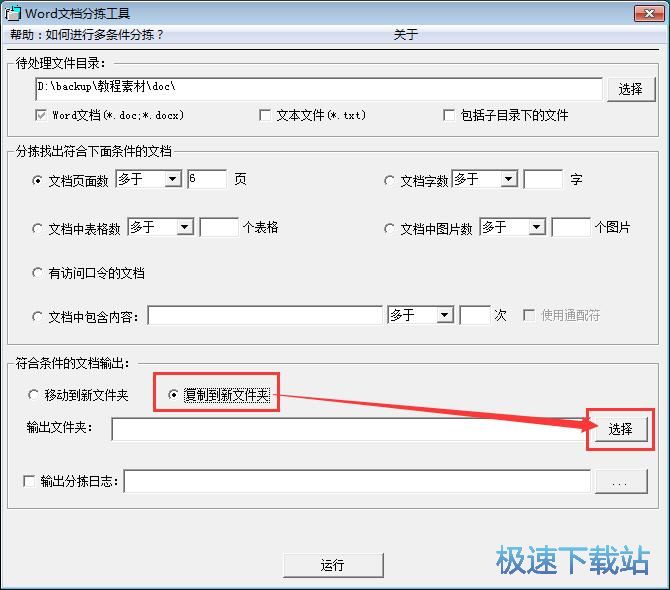Click the word count field before 字
The height and width of the screenshot is (590, 670).
click(543, 179)
